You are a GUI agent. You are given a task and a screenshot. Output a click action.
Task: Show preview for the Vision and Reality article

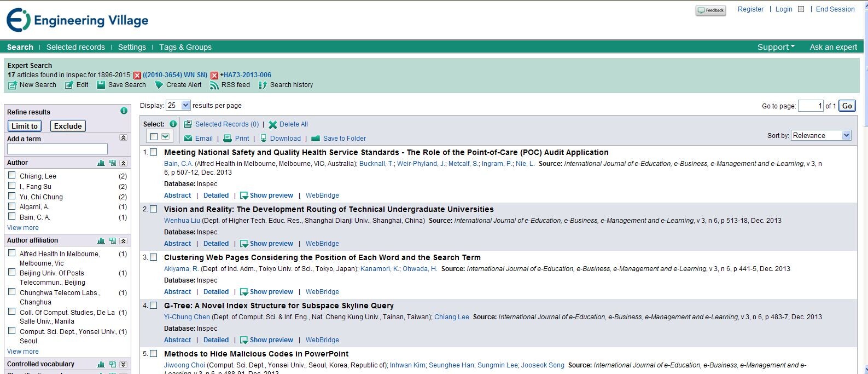click(266, 244)
